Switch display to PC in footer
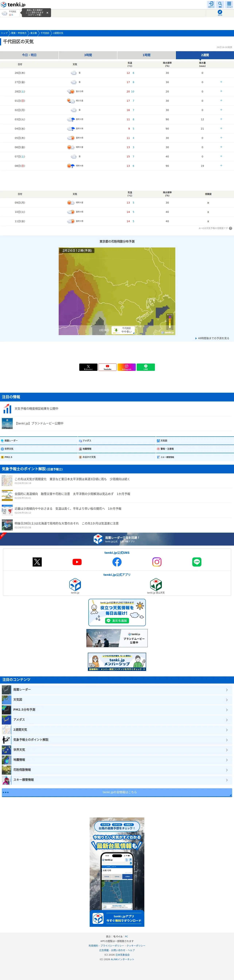 [x=126, y=937]
